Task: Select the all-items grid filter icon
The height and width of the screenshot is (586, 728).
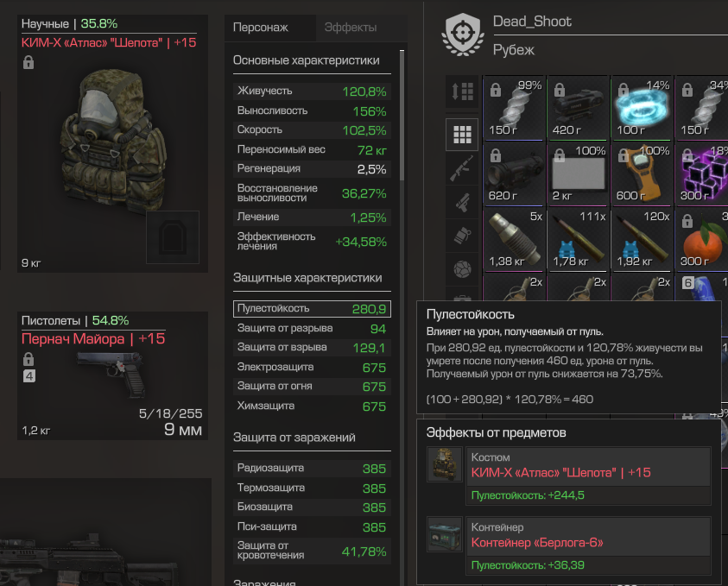Action: pos(462,135)
